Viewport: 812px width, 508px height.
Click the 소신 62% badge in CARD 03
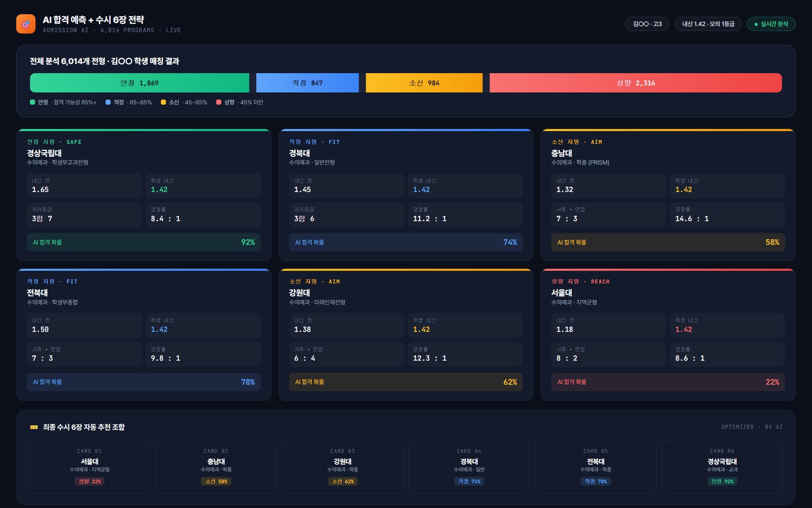pyautogui.click(x=343, y=482)
